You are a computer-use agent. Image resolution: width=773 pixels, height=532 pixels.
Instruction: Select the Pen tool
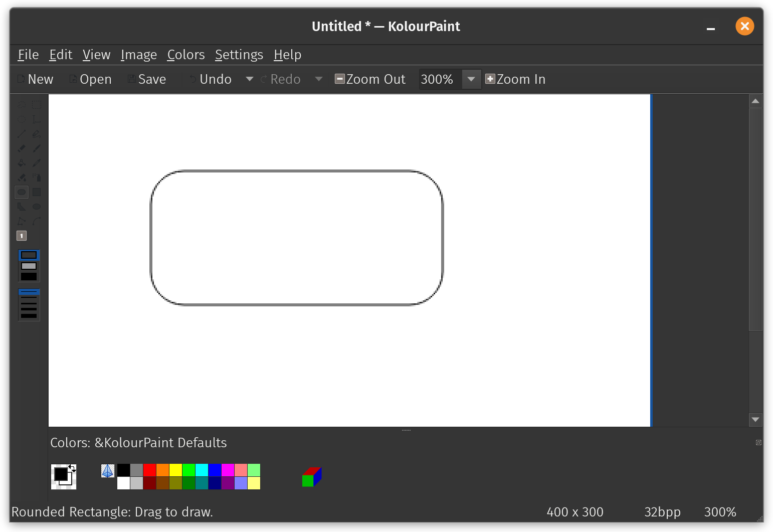click(x=37, y=134)
